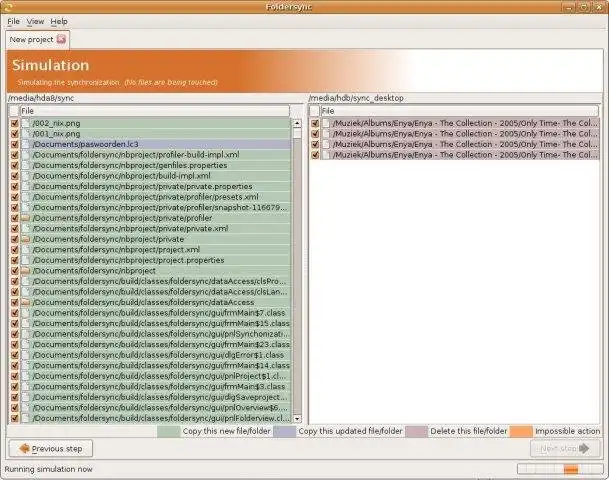This screenshot has width=609, height=480.
Task: Click the folder icon of nbproject/private
Action: [25, 239]
